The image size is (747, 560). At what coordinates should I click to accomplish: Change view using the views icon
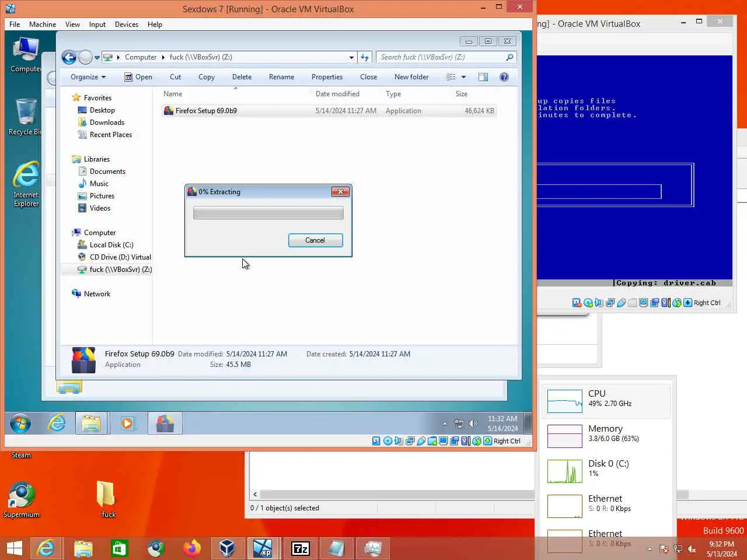point(451,77)
